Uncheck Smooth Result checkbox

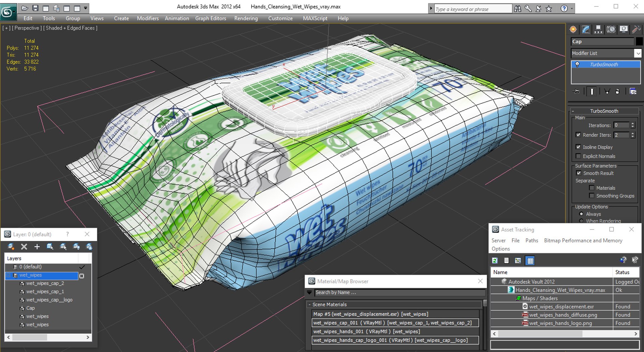pyautogui.click(x=579, y=173)
